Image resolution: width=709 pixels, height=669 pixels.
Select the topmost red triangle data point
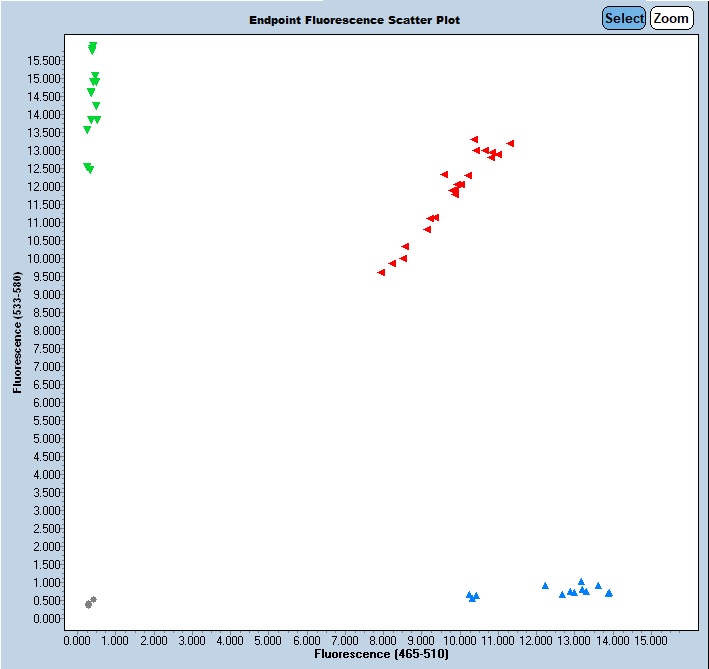[x=474, y=139]
